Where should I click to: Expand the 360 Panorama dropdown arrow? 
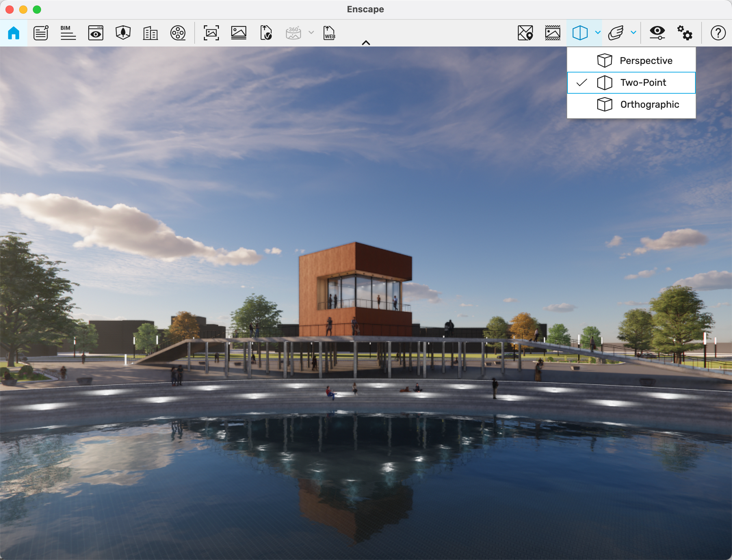point(311,32)
